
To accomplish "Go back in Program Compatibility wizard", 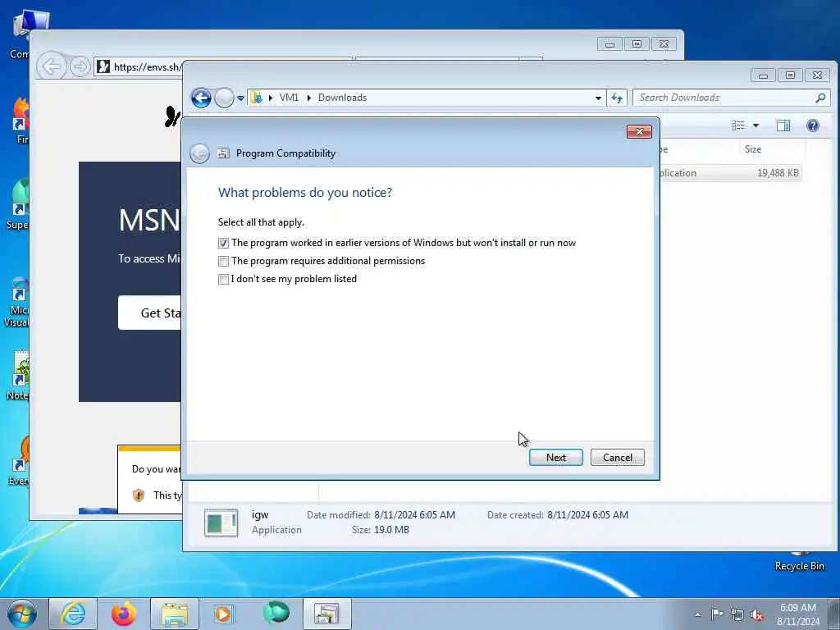I will tap(199, 153).
